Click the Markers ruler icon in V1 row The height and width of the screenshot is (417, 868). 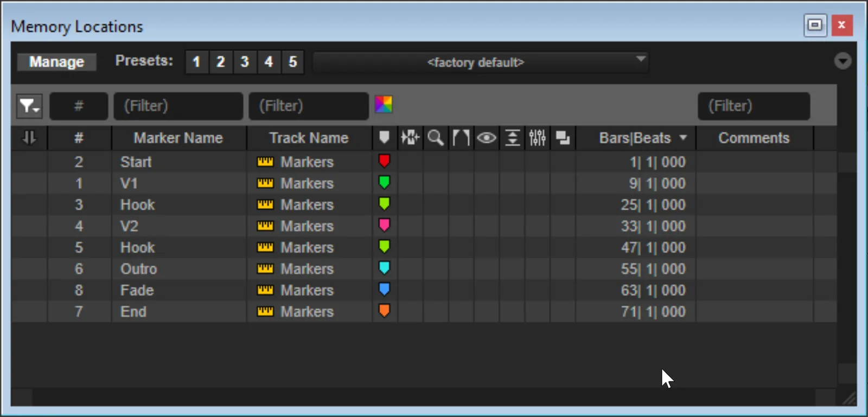click(265, 183)
